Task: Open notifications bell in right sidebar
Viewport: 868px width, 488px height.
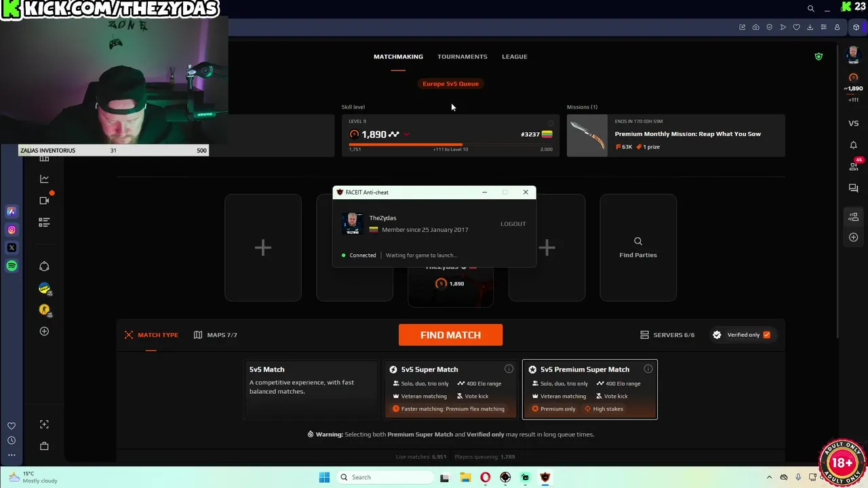Action: click(853, 145)
